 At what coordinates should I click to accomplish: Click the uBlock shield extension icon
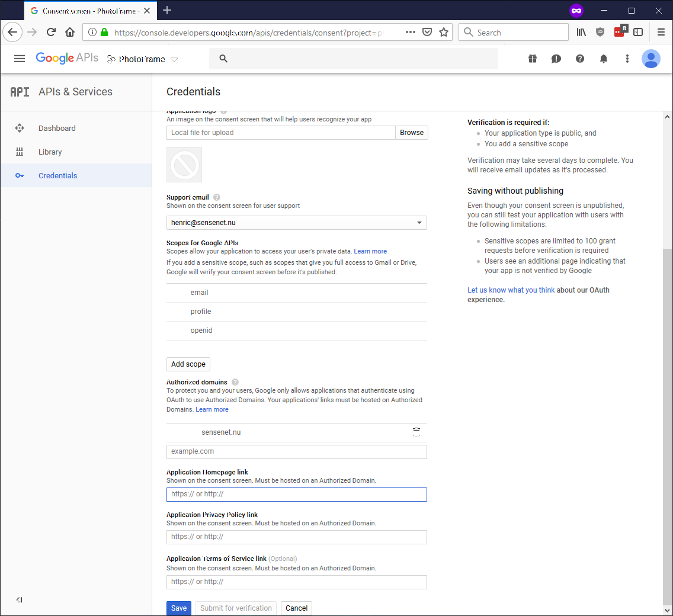point(600,32)
